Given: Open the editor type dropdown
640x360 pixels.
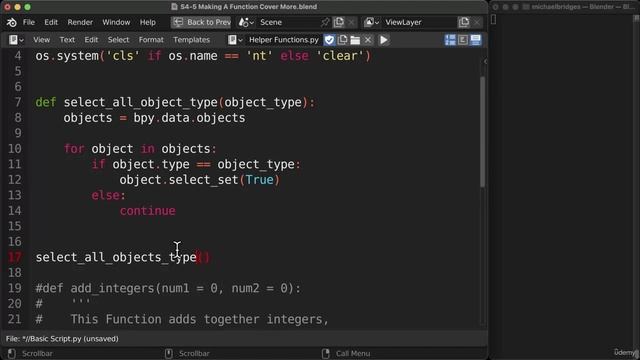Looking at the screenshot, I should click(16, 40).
